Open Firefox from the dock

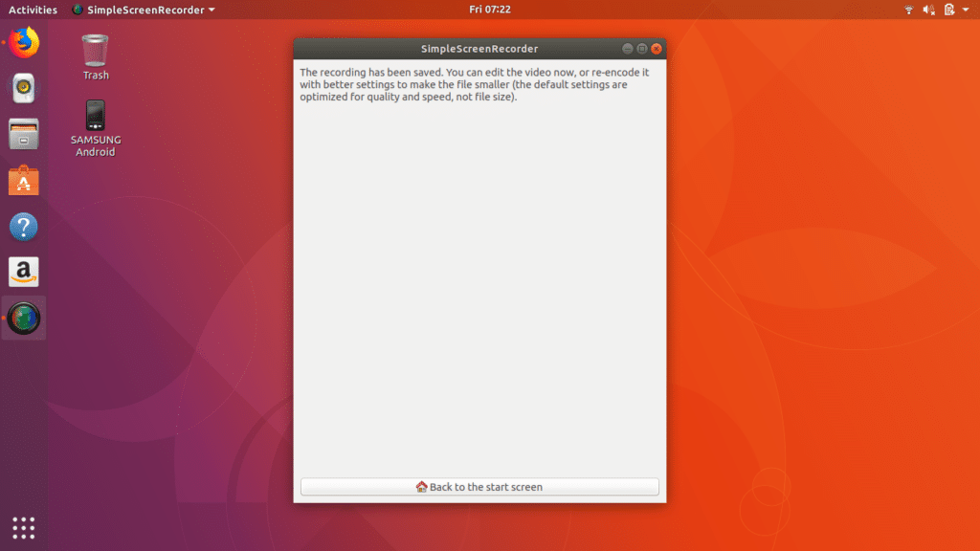23,42
